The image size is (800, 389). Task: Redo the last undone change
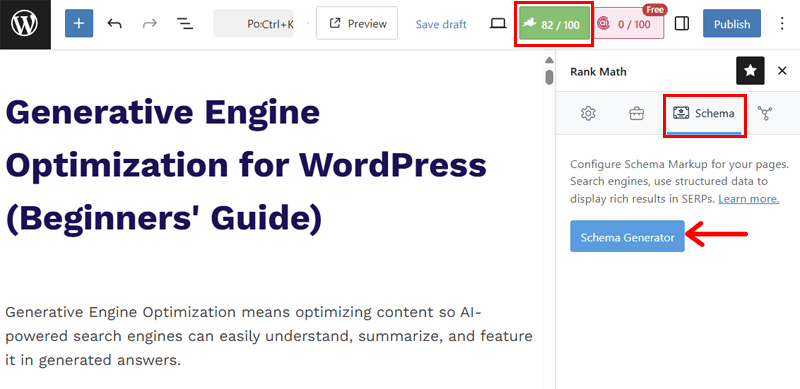pyautogui.click(x=149, y=23)
